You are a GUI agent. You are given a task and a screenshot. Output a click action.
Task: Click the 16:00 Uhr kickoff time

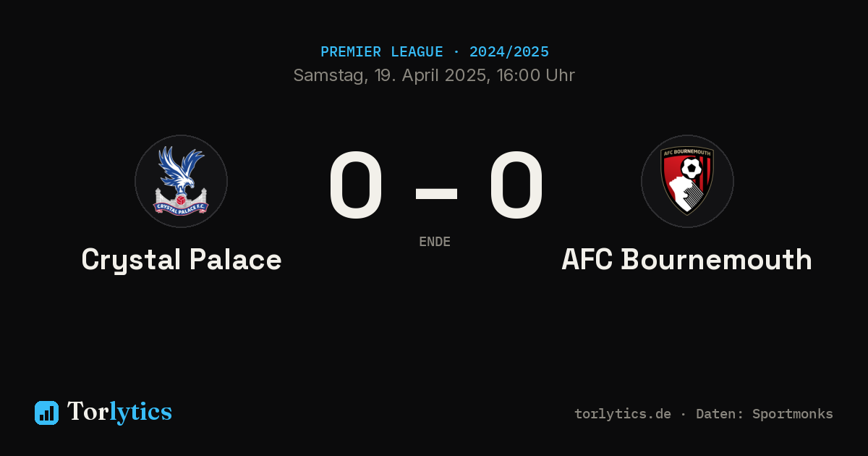pyautogui.click(x=535, y=75)
